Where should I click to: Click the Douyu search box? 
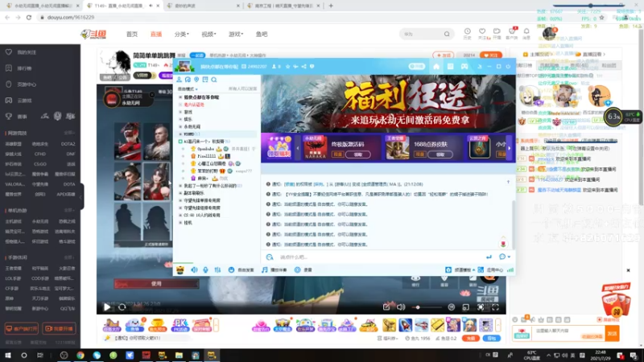[x=427, y=34]
